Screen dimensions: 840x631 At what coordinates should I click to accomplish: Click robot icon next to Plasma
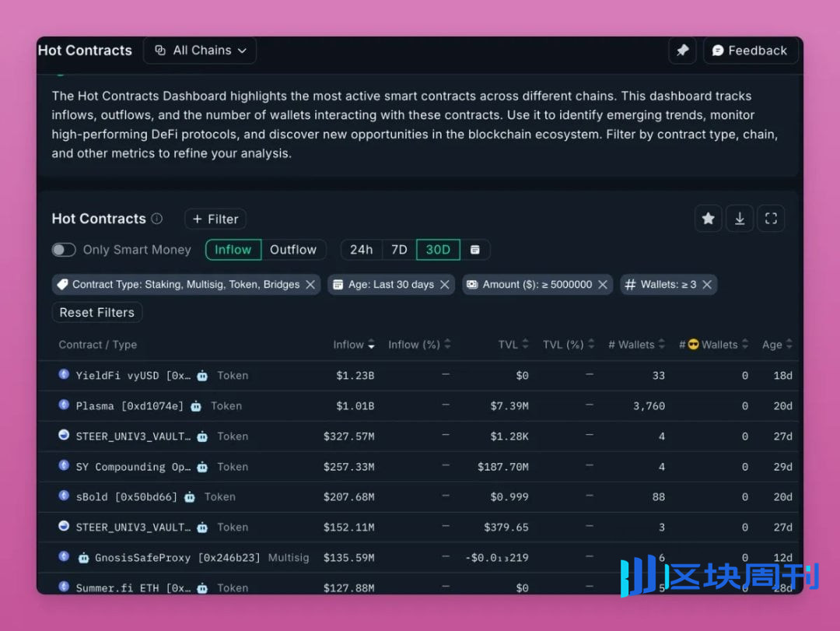[x=196, y=406]
